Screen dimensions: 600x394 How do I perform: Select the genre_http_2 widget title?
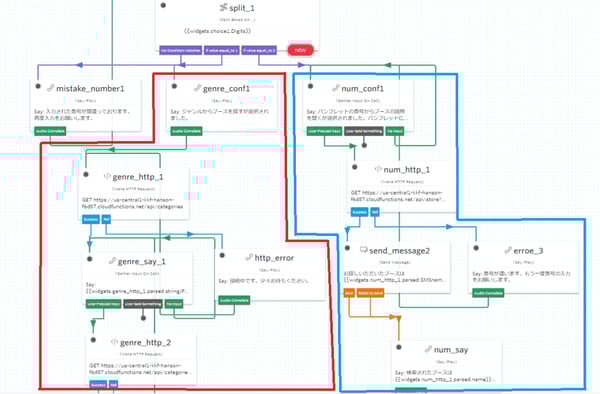145,342
